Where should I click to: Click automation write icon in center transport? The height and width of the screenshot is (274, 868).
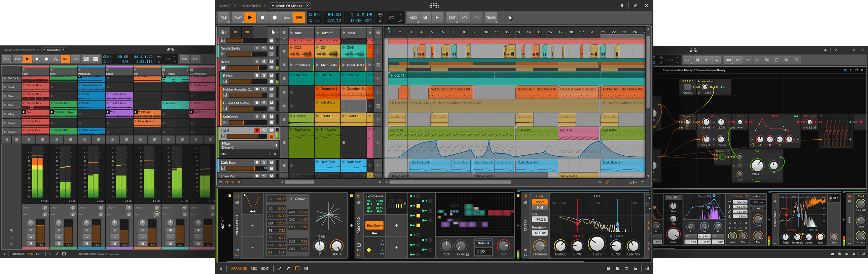pos(286,17)
